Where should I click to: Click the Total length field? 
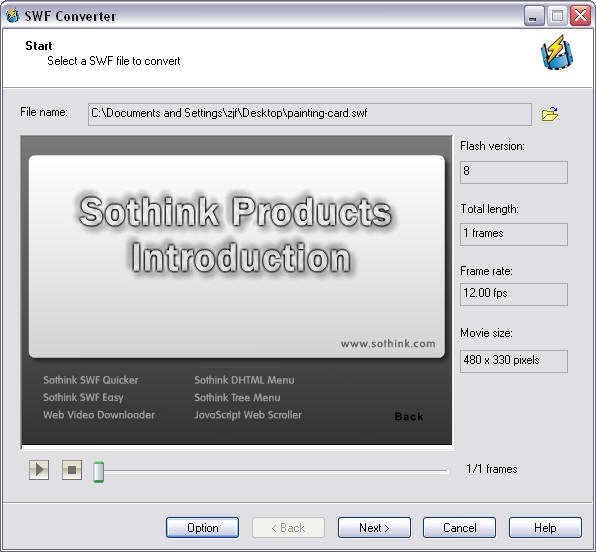[x=514, y=234]
